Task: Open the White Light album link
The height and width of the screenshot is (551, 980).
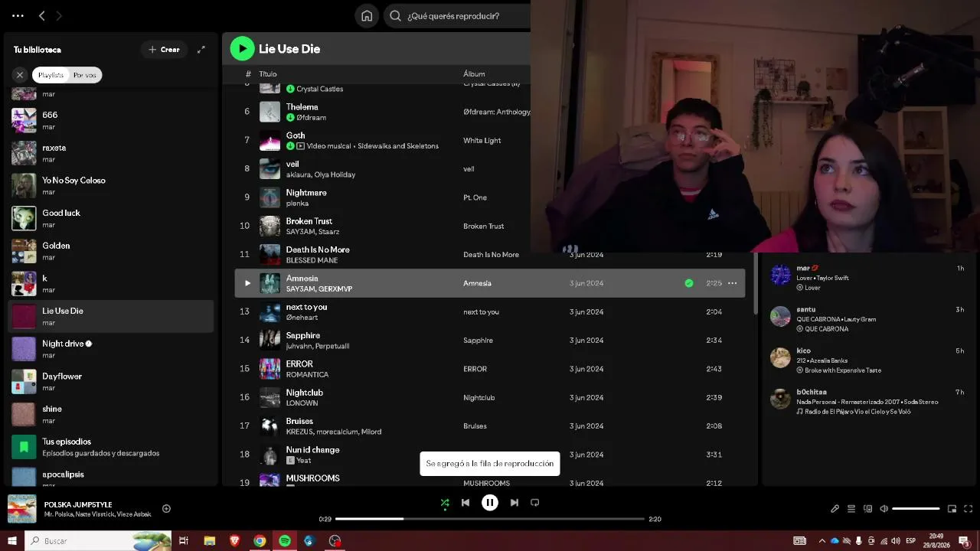Action: pyautogui.click(x=482, y=141)
